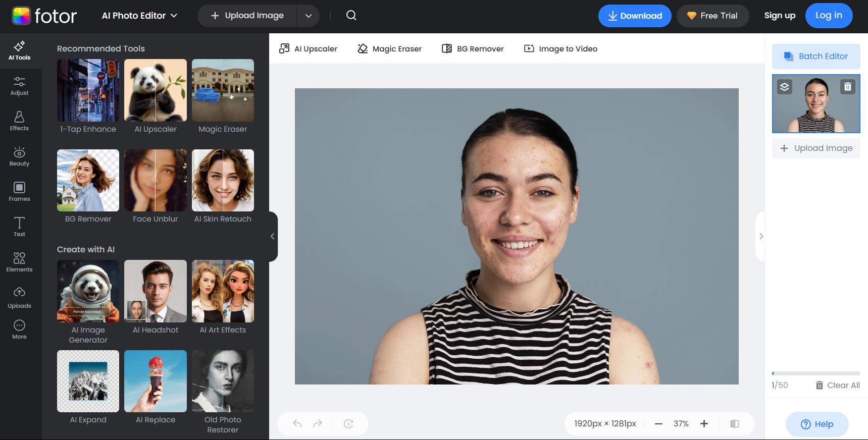Open the AI Image Generator thumbnail

pyautogui.click(x=88, y=291)
